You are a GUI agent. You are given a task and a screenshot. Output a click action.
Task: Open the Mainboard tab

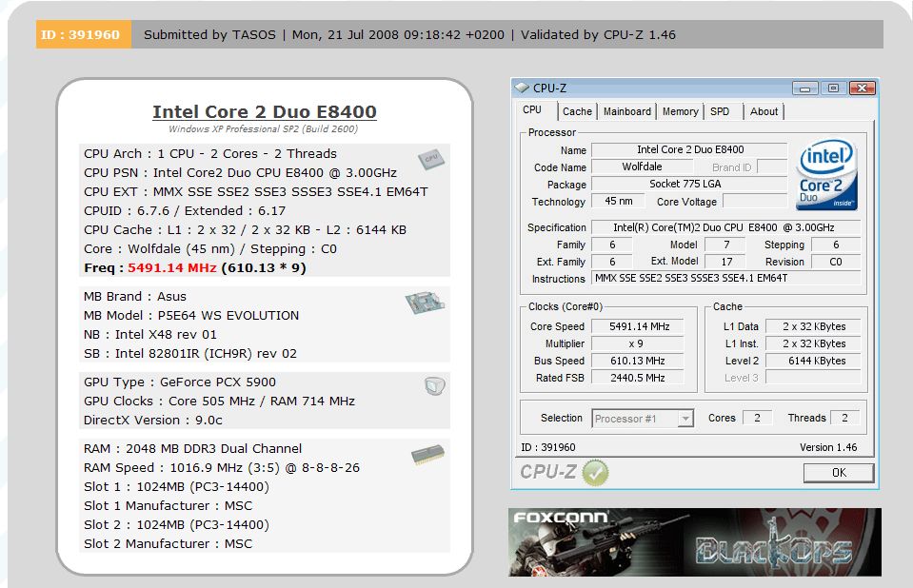tap(627, 111)
